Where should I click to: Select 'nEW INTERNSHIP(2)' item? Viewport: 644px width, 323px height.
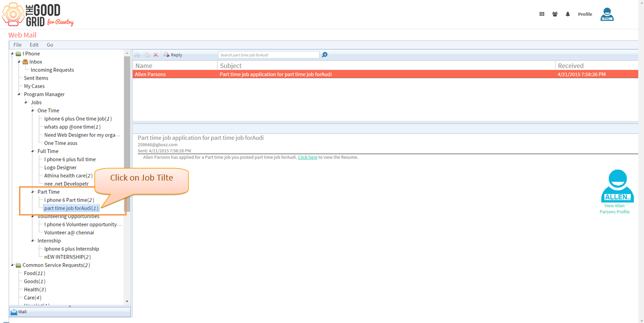click(67, 257)
